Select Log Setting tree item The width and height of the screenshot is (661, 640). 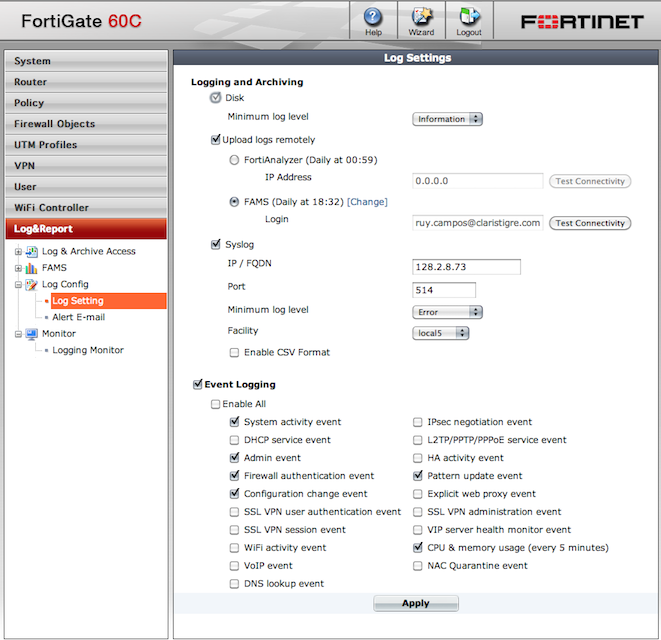click(x=109, y=301)
